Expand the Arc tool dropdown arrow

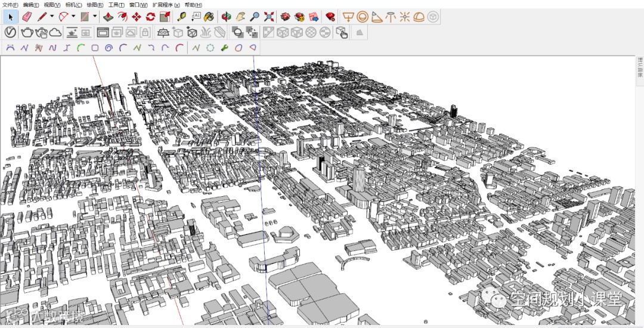(73, 17)
